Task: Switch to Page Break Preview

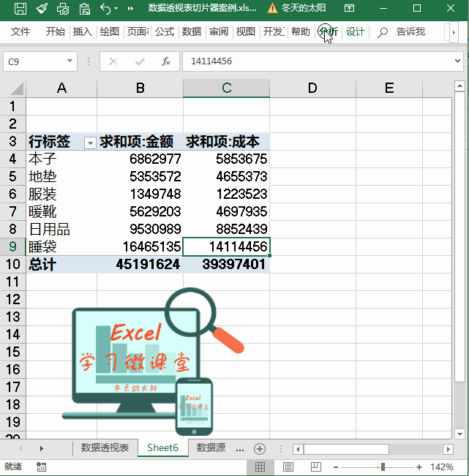Action: 316,467
